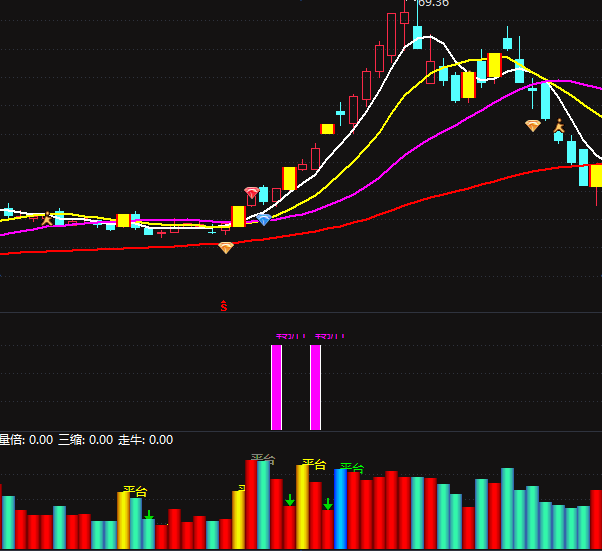Image resolution: width=602 pixels, height=551 pixels.
Task: Click orange diamond below the red average line
Action: (226, 248)
